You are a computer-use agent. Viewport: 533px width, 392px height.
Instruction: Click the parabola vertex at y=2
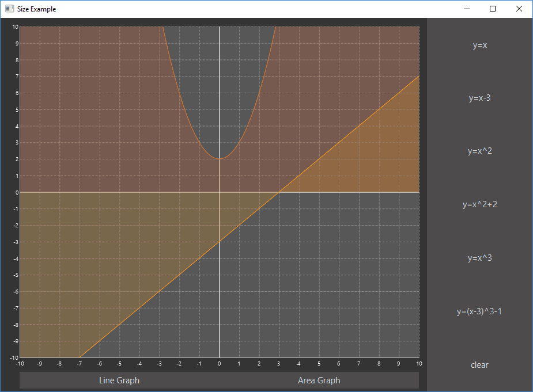click(220, 159)
